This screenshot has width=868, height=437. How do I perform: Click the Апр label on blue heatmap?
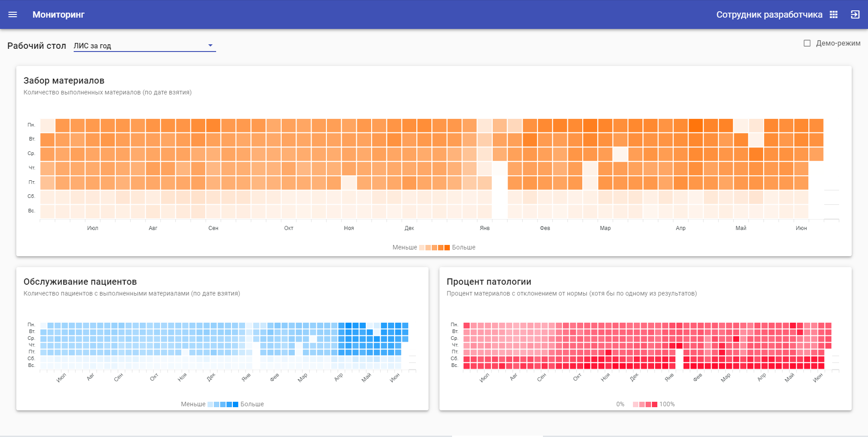coord(339,377)
